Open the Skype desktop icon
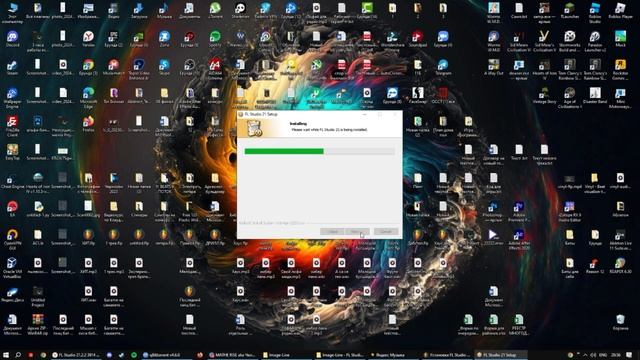The width and height of the screenshot is (640, 360). click(164, 68)
